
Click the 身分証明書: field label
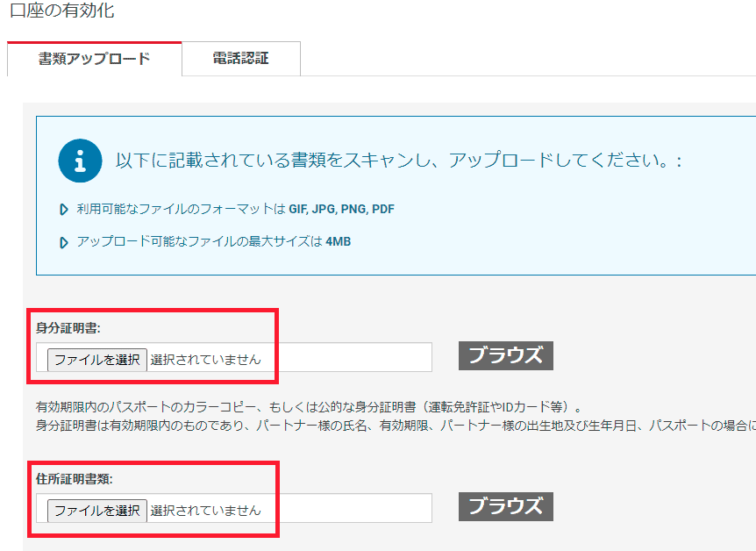pos(68,328)
